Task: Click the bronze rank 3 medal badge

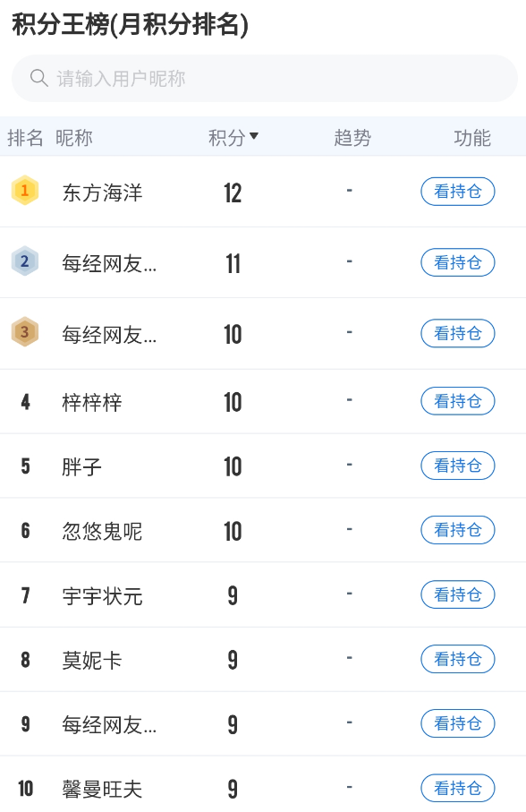Action: (x=25, y=331)
